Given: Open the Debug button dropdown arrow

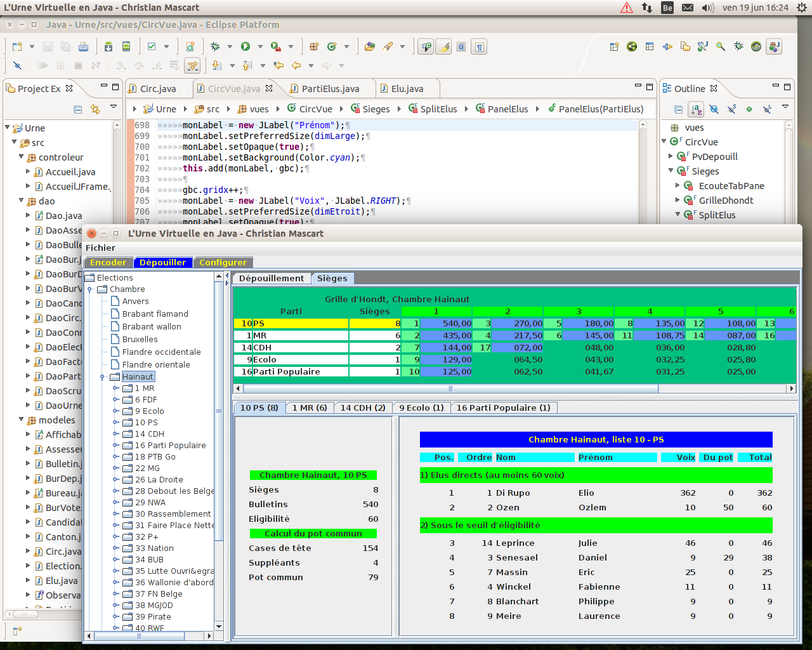Looking at the screenshot, I should tap(230, 47).
